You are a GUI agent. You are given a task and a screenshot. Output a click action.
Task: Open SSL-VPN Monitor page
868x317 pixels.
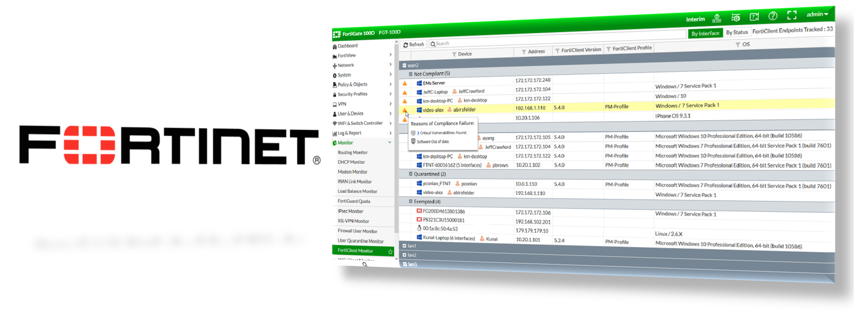[x=353, y=221]
